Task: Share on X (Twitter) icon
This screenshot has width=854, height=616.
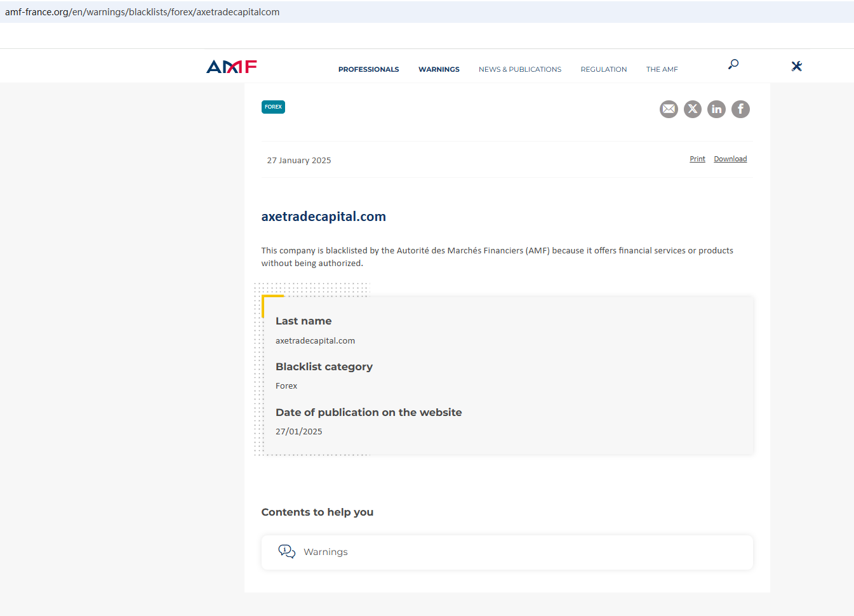Action: pos(693,109)
